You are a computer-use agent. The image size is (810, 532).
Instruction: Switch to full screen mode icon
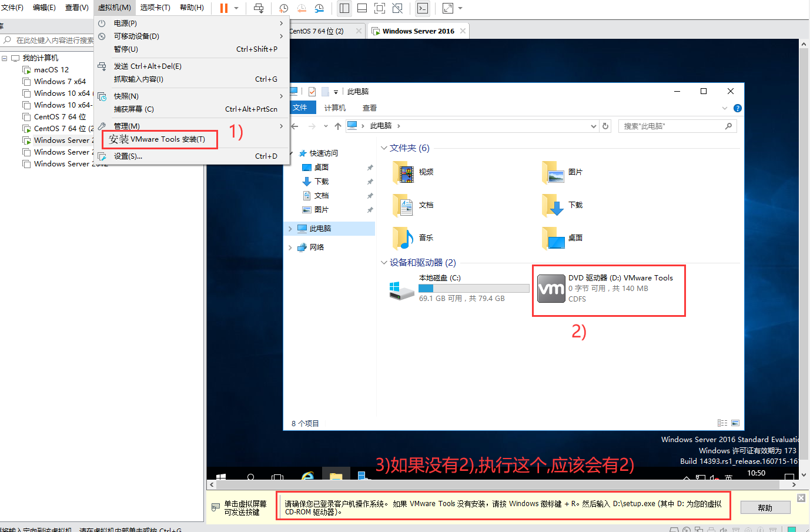tap(380, 8)
